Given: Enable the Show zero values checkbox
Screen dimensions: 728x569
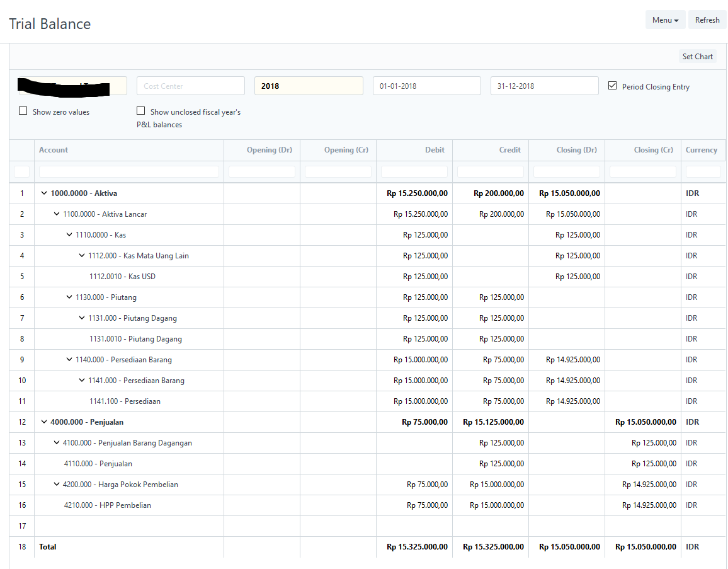Looking at the screenshot, I should point(23,110).
